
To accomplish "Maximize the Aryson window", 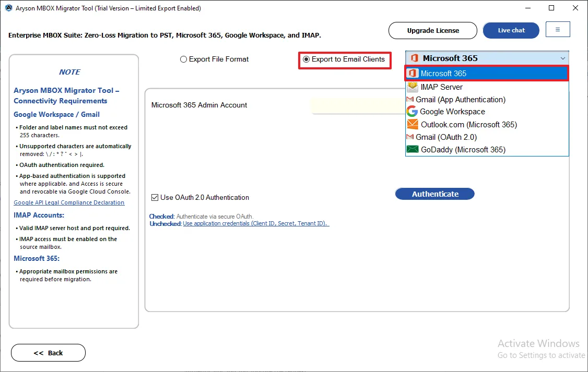I will pos(551,8).
